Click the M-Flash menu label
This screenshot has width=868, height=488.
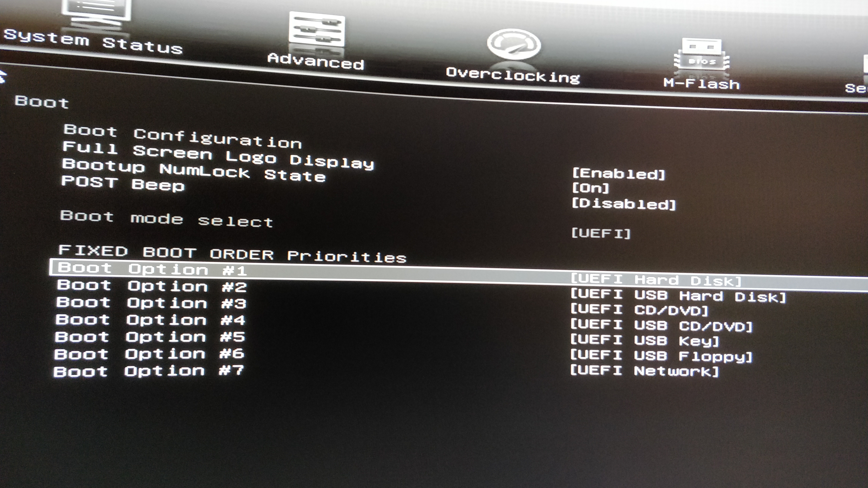(701, 84)
